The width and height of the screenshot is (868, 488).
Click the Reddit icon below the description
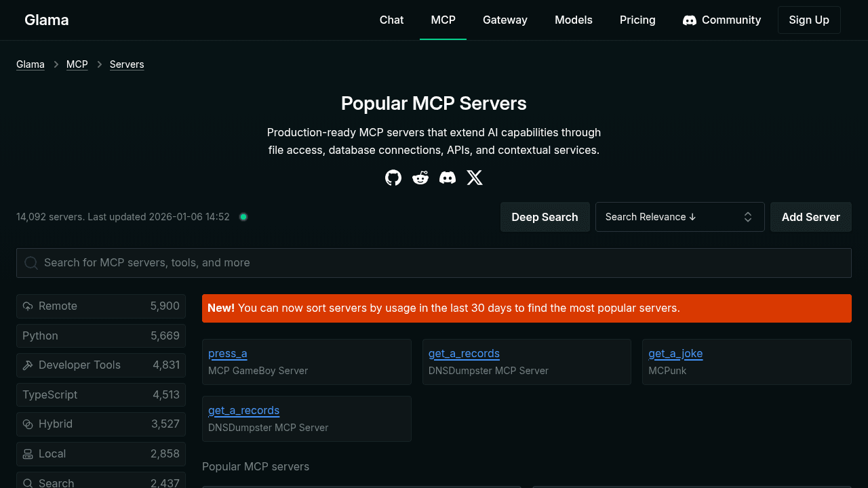pyautogui.click(x=420, y=178)
